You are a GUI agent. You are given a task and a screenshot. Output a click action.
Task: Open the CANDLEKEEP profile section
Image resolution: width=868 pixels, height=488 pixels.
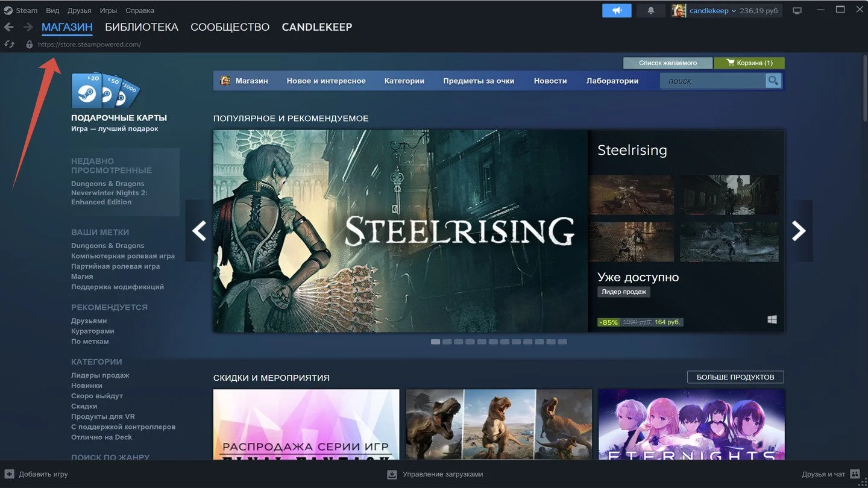(x=317, y=27)
